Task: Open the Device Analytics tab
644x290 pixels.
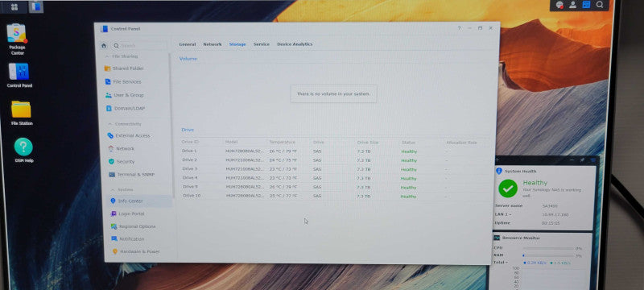Action: pyautogui.click(x=295, y=44)
